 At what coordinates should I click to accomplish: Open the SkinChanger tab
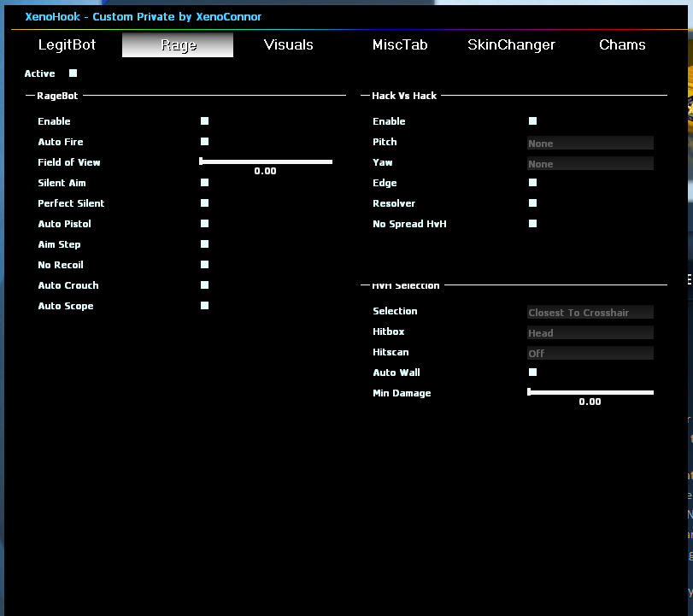click(511, 44)
